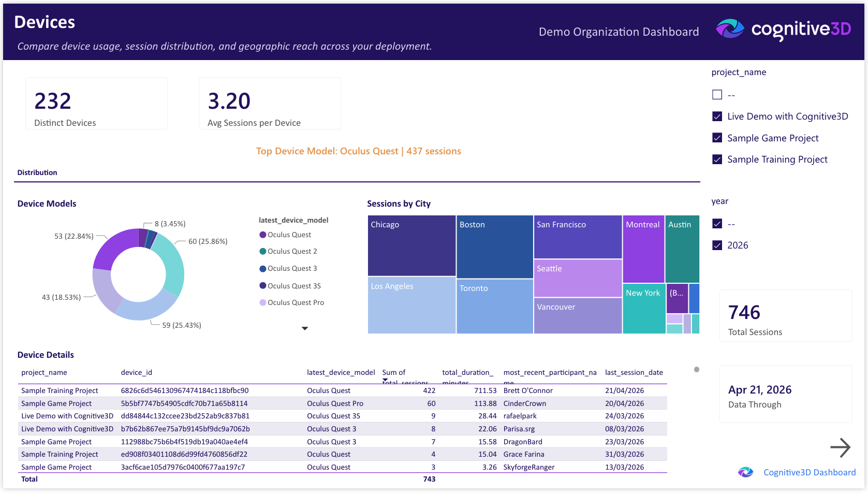The width and height of the screenshot is (868, 494).
Task: Click the 746 Total Sessions card
Action: [x=786, y=316]
